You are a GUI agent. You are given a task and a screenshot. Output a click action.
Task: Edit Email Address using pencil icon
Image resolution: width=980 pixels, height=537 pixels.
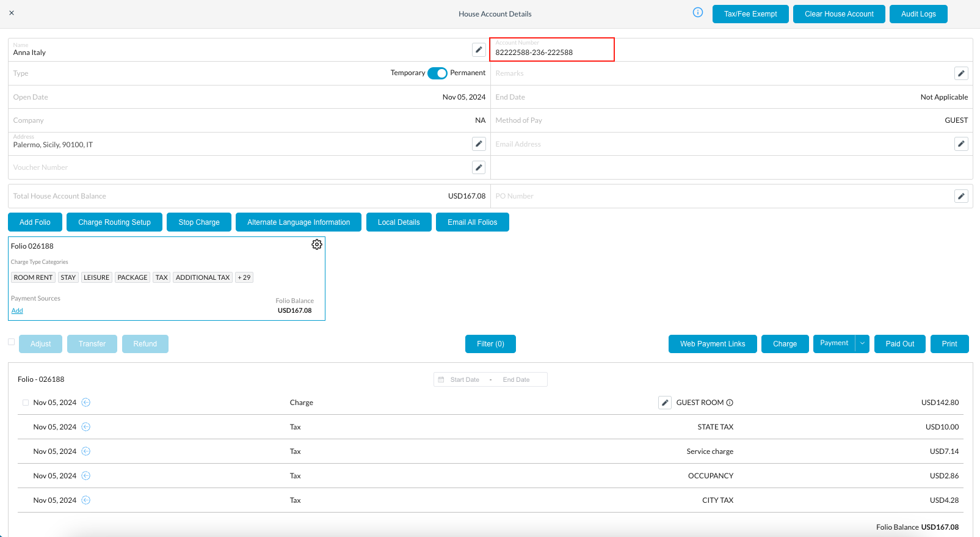961,144
